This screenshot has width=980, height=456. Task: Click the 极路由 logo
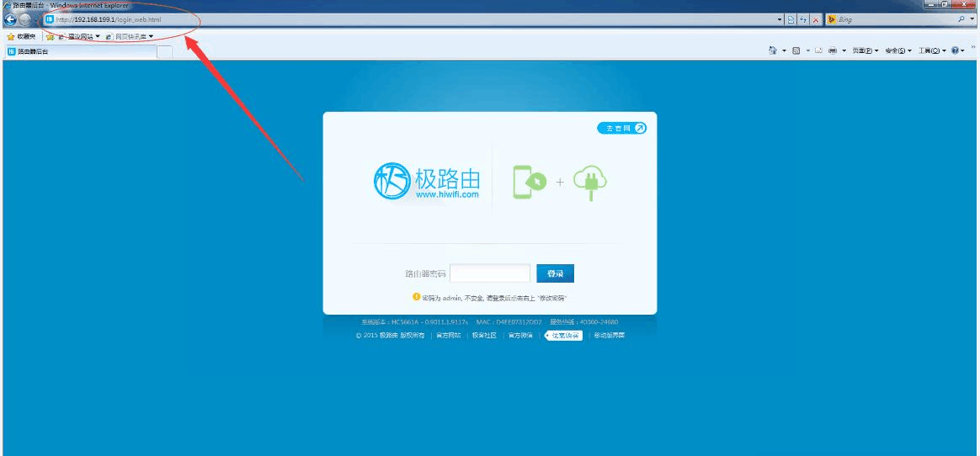[x=427, y=182]
